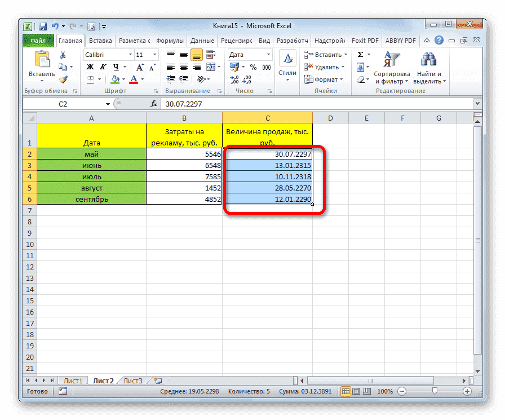Click the Percent Style icon
The width and height of the screenshot is (505, 420).
point(252,67)
